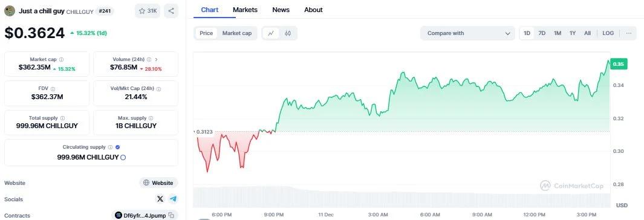Image resolution: width=644 pixels, height=220 pixels.
Task: Switch to line chart view icon
Action: pyautogui.click(x=271, y=33)
